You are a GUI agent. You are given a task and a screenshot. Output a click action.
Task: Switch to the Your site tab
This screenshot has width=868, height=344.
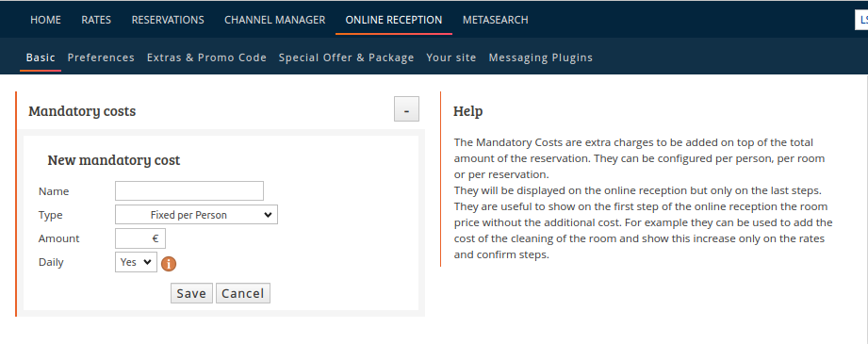(451, 57)
